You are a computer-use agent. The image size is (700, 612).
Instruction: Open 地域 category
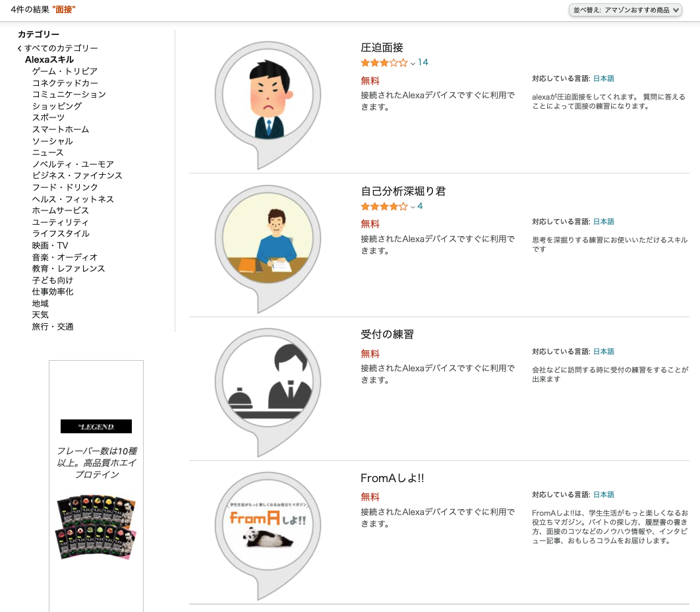click(40, 303)
